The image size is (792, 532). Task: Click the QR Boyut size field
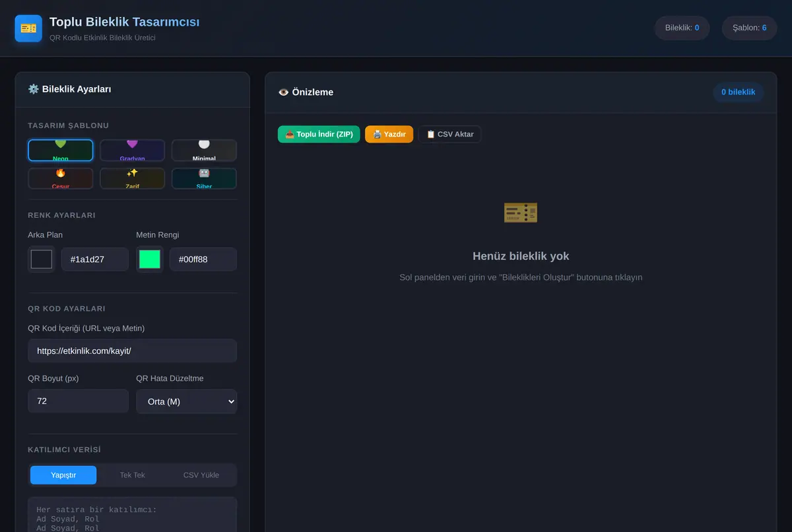(78, 401)
